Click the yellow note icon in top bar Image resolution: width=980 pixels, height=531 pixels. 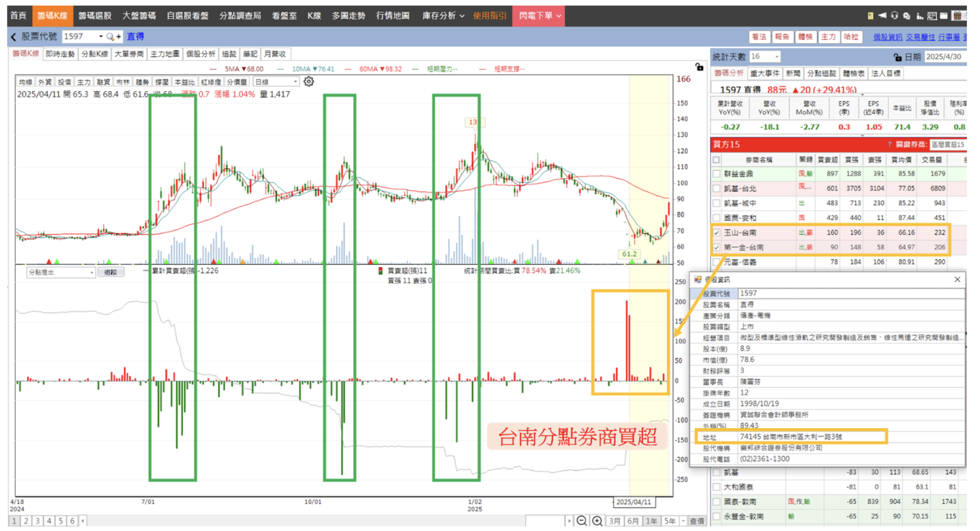coord(870,16)
